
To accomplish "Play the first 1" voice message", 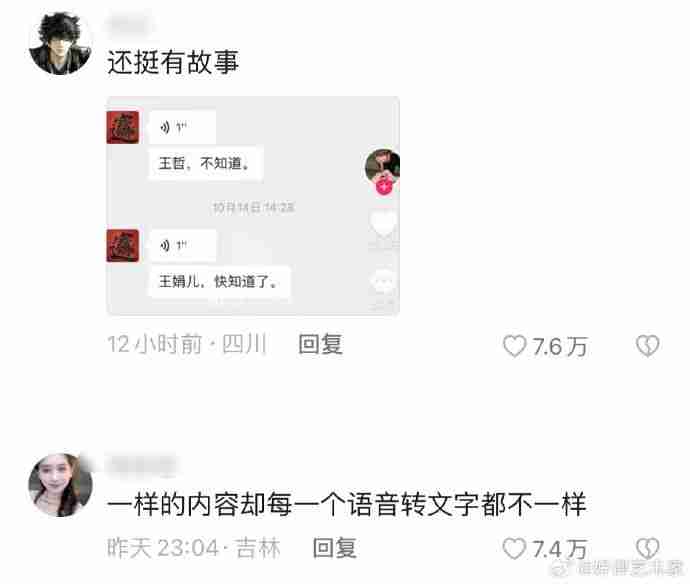I will (182, 127).
